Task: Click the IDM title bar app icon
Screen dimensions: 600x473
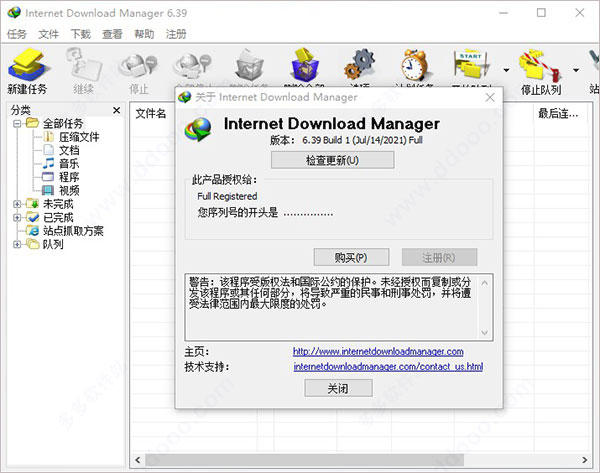Action: pos(14,13)
